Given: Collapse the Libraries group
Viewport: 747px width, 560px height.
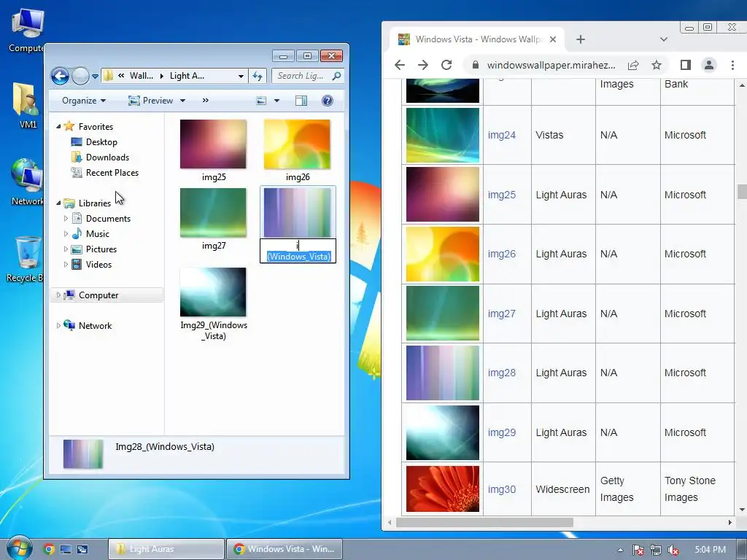Looking at the screenshot, I should point(58,203).
